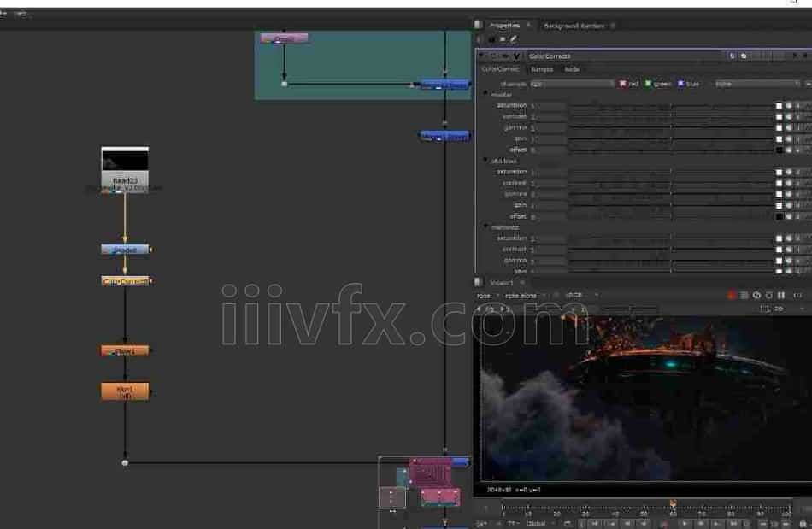This screenshot has height=529, width=812.
Task: Open color wheel for master saturation
Action: coord(789,106)
